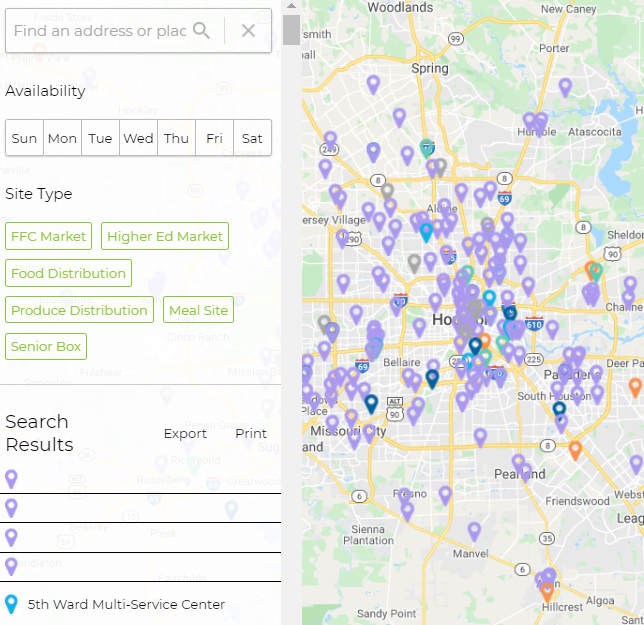Select Meal Site filter

tap(198, 310)
